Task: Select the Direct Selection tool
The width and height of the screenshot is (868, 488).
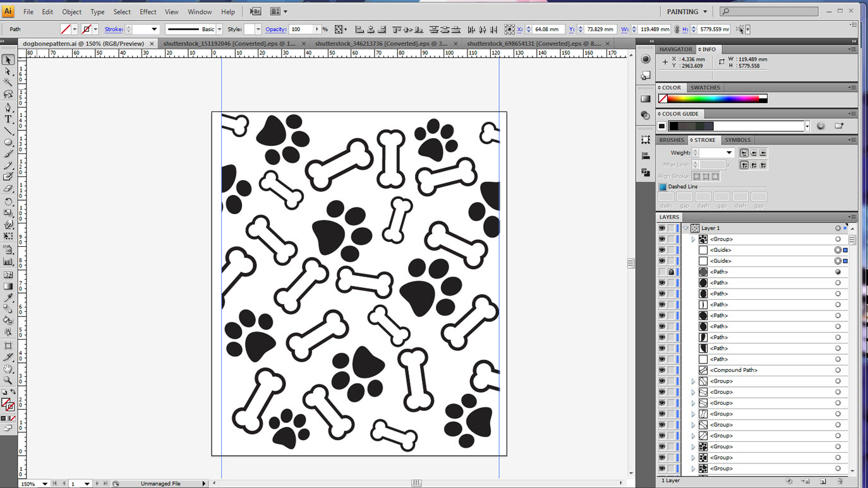Action: pyautogui.click(x=8, y=71)
